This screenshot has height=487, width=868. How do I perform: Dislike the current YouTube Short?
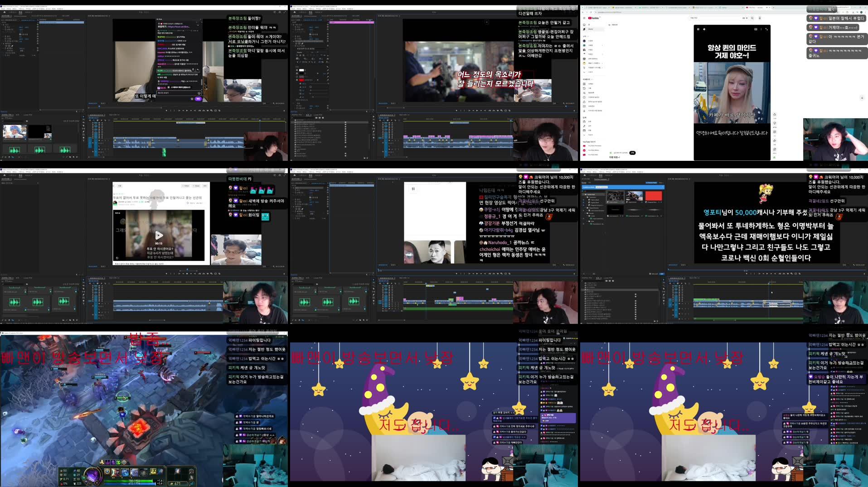(775, 123)
